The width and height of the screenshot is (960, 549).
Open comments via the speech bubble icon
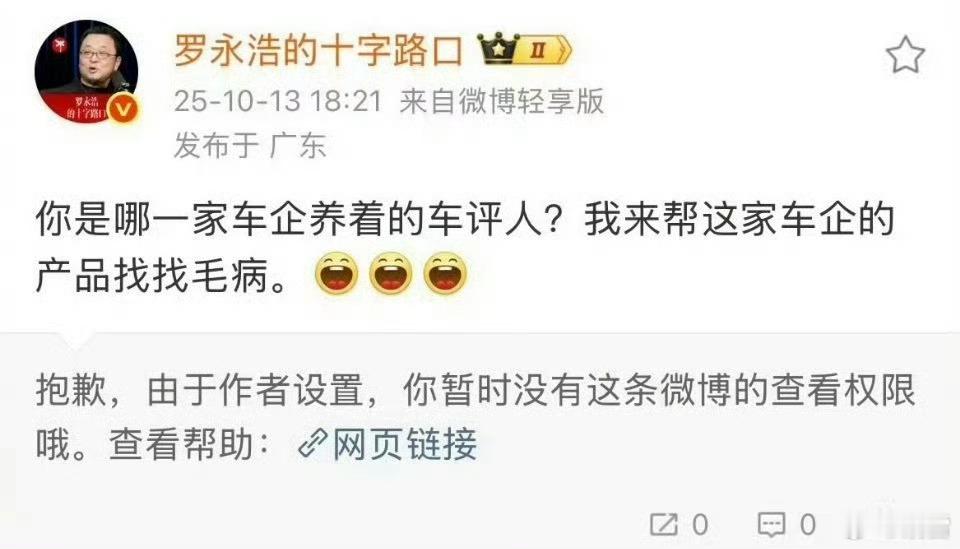[771, 525]
